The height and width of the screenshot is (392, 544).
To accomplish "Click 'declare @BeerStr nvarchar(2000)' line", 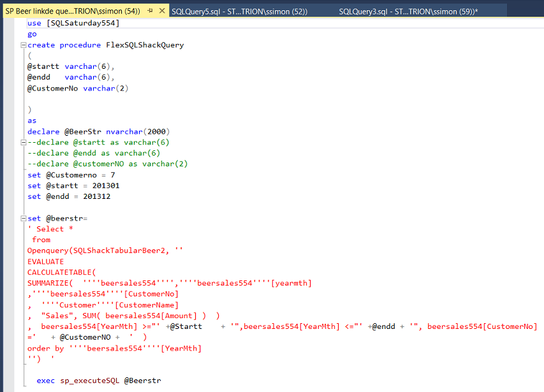I will [98, 132].
